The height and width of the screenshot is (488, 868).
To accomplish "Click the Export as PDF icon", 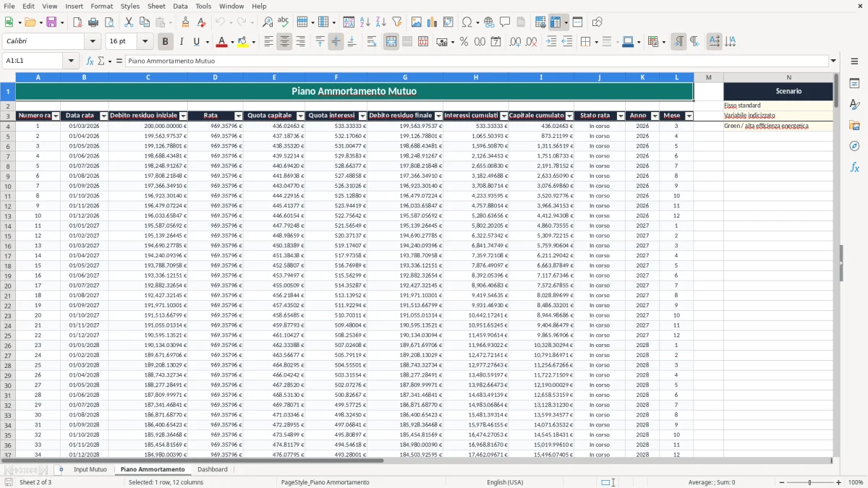I will click(x=77, y=22).
